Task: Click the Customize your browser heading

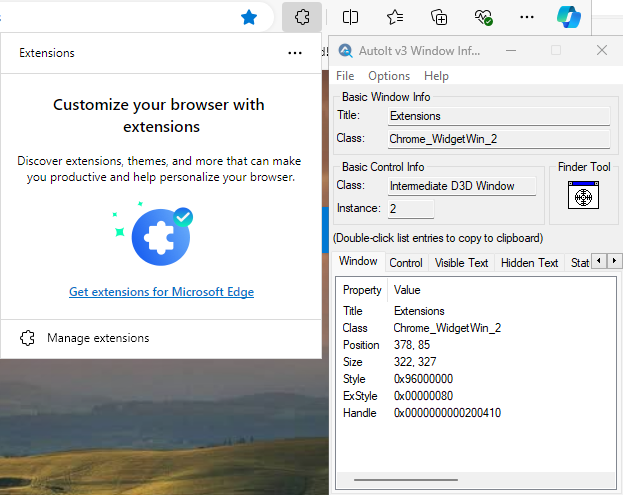Action: coord(159,116)
